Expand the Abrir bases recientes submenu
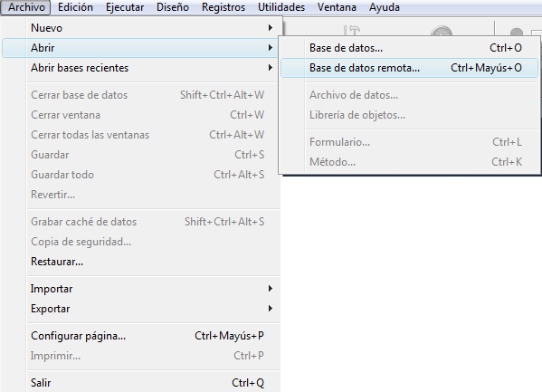This screenshot has width=542, height=392. [x=141, y=68]
